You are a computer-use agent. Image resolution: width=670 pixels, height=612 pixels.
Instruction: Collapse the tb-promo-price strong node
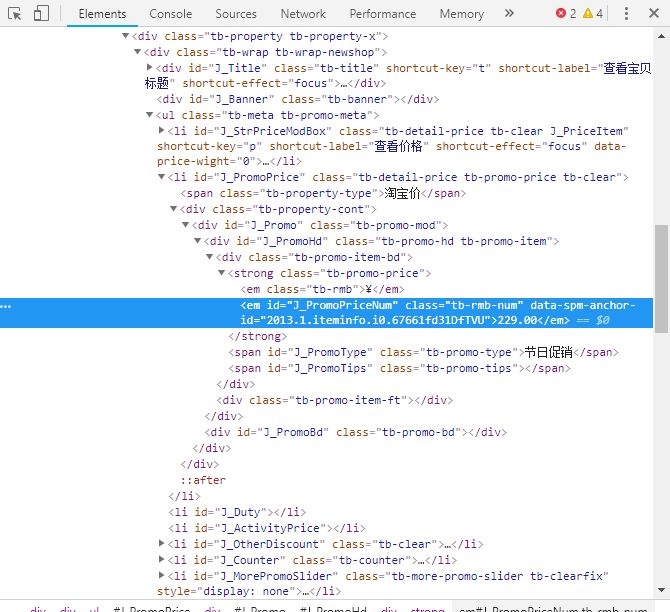222,273
